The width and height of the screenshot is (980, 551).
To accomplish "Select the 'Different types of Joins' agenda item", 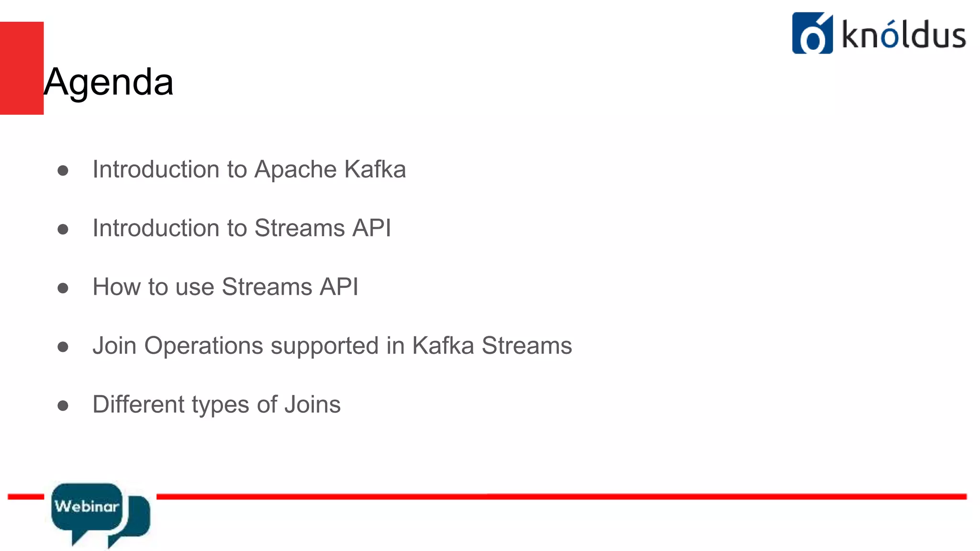I will [216, 405].
